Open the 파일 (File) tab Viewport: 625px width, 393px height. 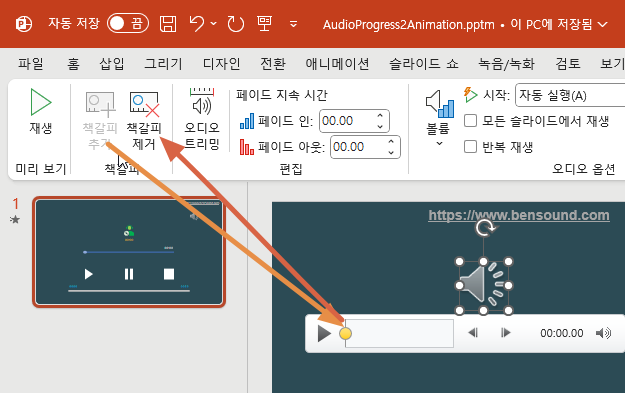coord(31,63)
